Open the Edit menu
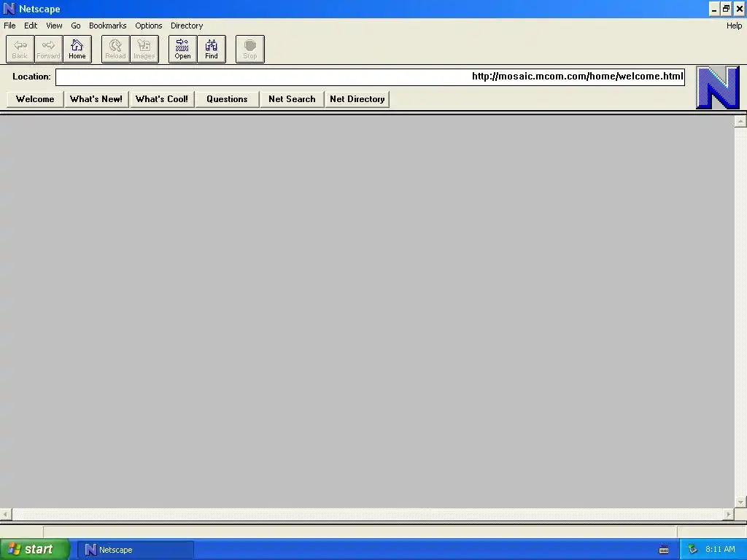 pyautogui.click(x=31, y=26)
